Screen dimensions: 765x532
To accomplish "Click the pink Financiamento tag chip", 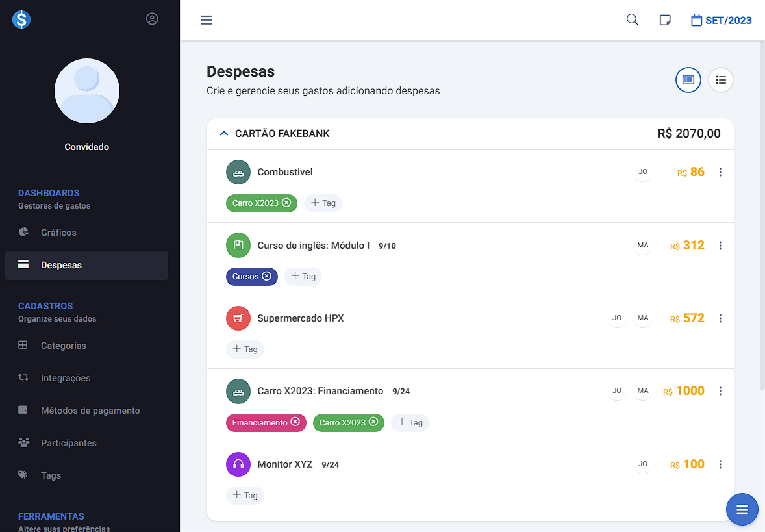I will [x=260, y=423].
